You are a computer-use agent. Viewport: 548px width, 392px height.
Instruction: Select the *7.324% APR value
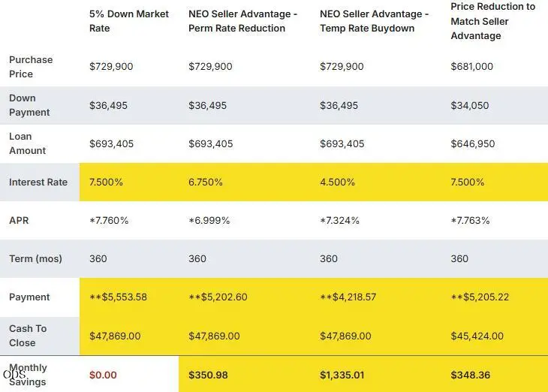coord(339,221)
